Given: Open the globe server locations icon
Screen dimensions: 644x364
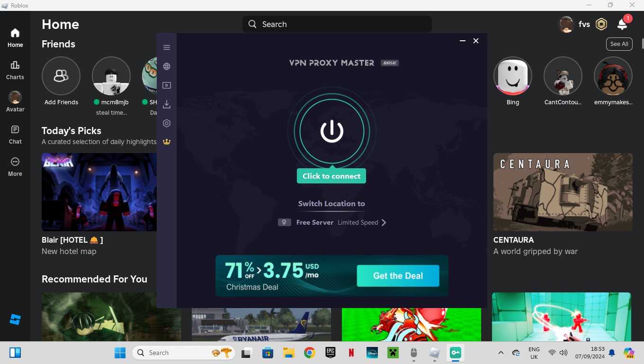Looking at the screenshot, I should click(x=167, y=66).
